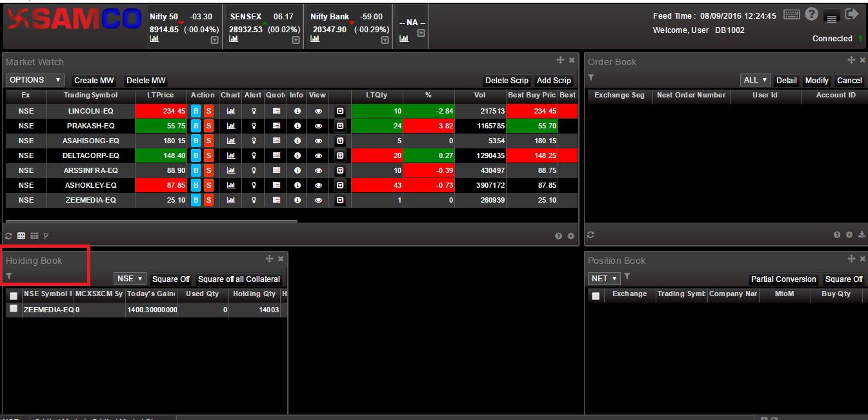
Task: Open the chart for ASAHISONG-EQ
Action: point(230,141)
